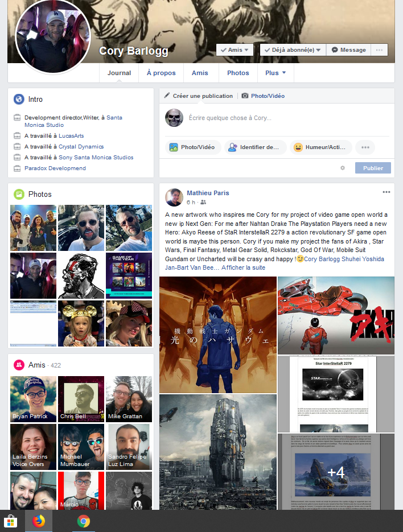The height and width of the screenshot is (532, 403).
Task: Open Mathieu Paris profile name link
Action: tap(208, 193)
